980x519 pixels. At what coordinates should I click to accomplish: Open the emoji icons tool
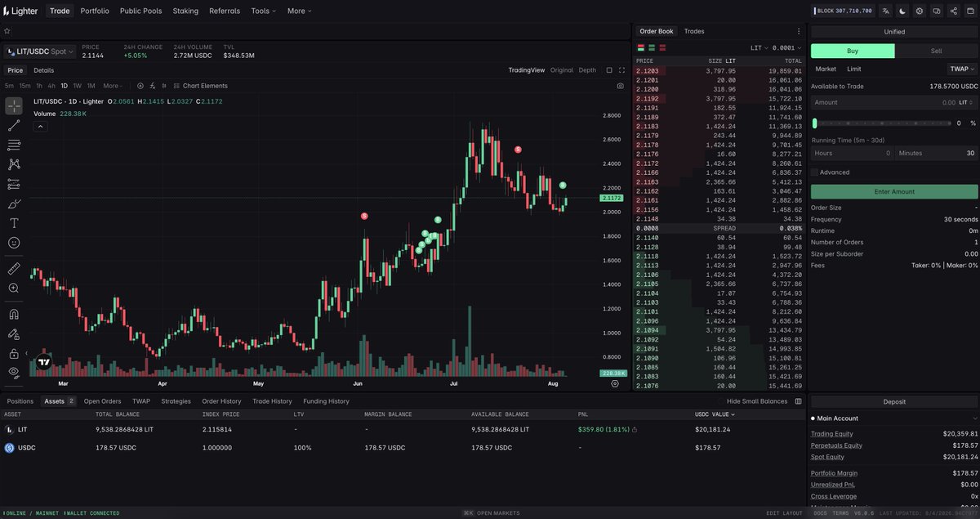click(x=14, y=243)
